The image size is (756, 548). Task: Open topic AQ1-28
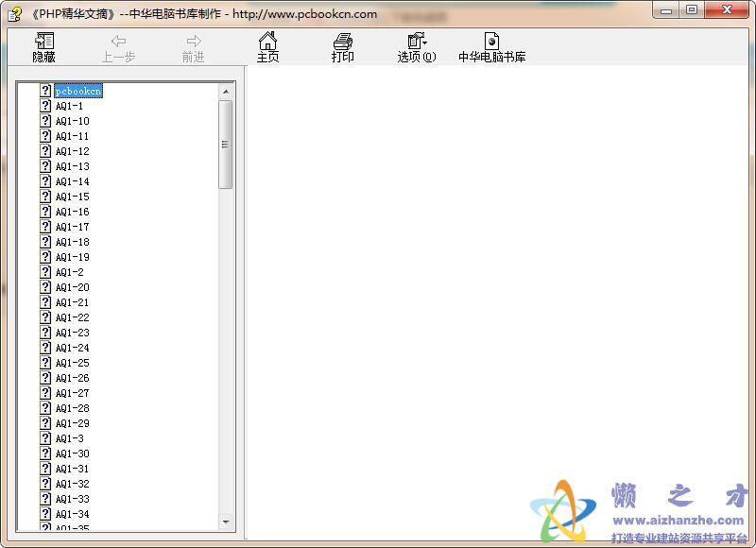coord(73,408)
